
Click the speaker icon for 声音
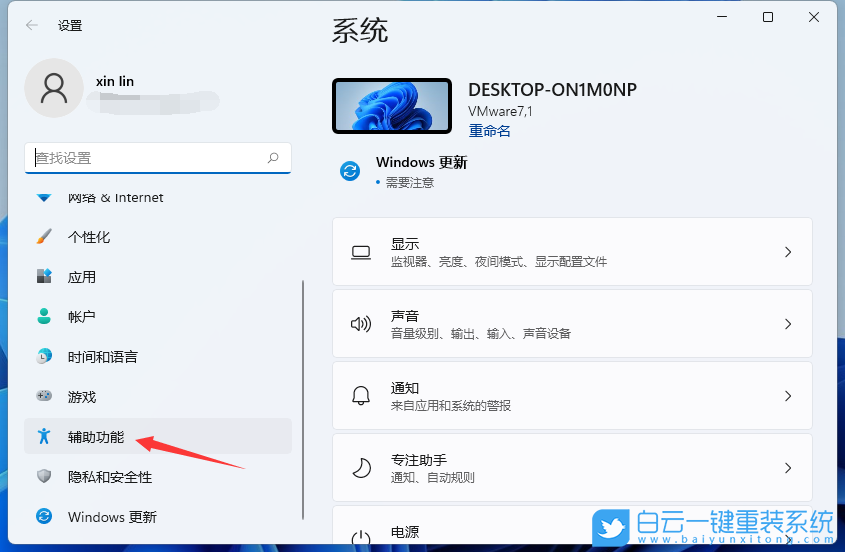(361, 324)
